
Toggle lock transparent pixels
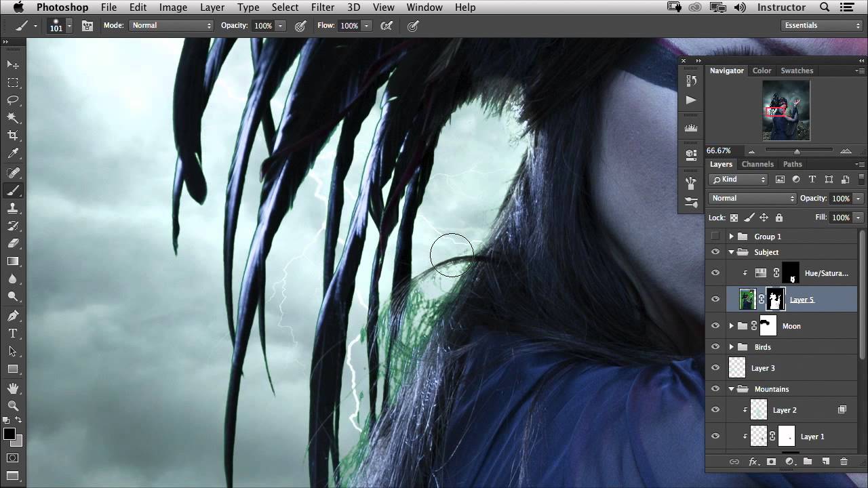click(734, 218)
